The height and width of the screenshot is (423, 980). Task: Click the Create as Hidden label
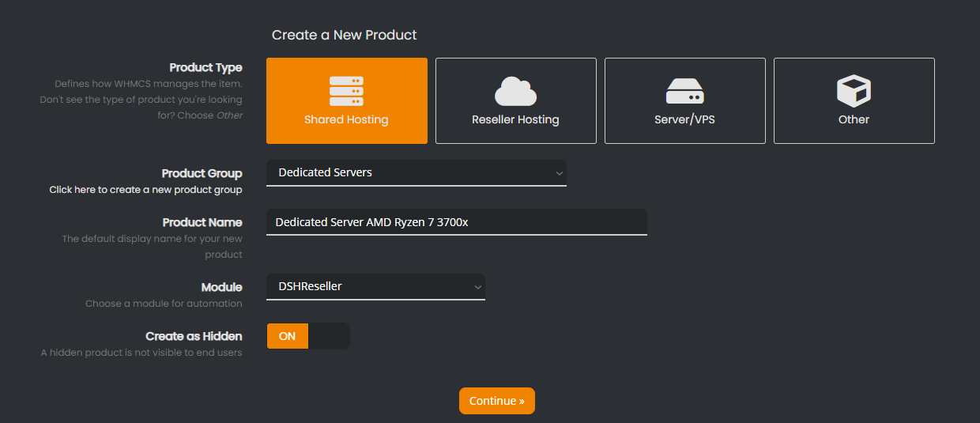194,336
